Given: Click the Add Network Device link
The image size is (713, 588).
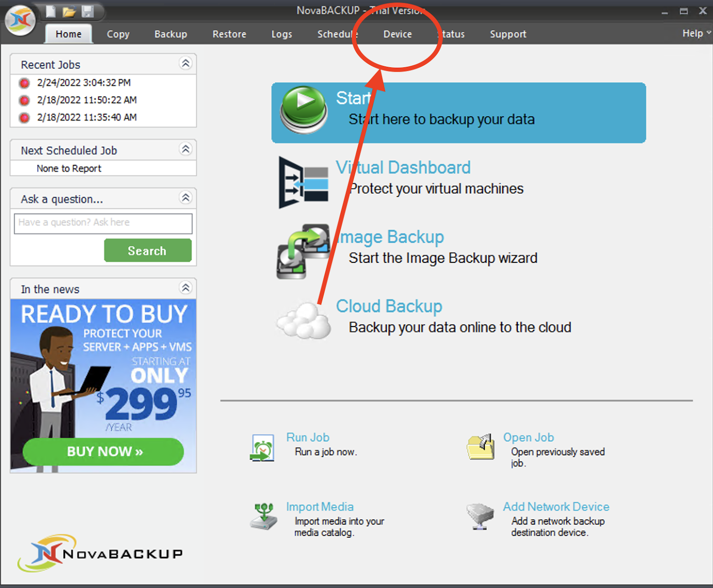Looking at the screenshot, I should point(556,507).
